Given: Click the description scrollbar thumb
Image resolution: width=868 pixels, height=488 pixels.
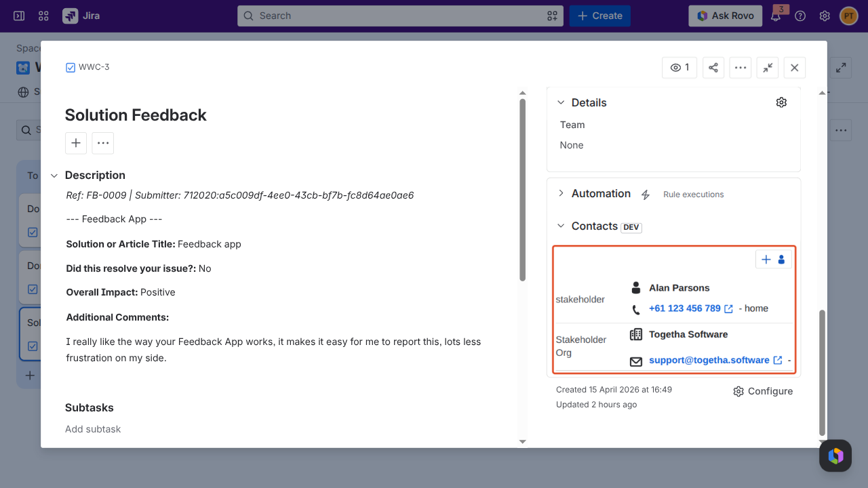Looking at the screenshot, I should click(522, 190).
